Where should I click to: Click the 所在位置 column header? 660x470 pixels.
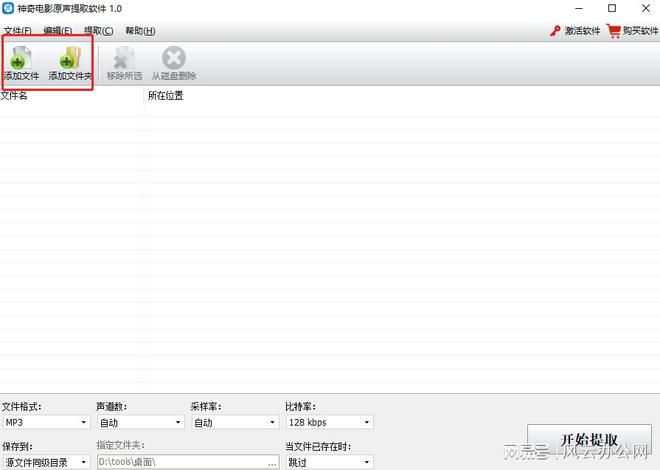pos(165,96)
